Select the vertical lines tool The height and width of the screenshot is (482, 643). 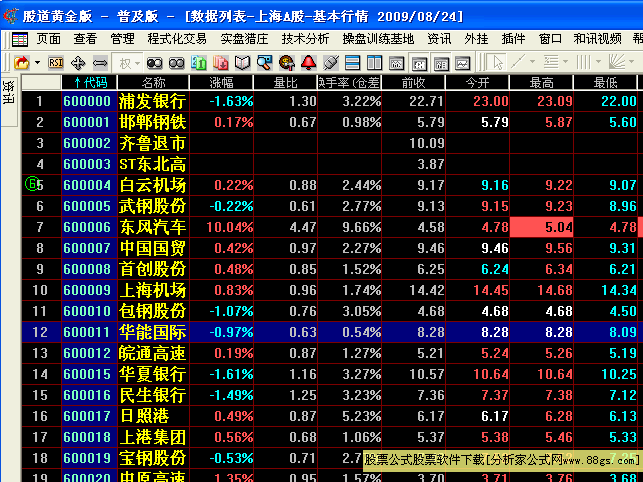click(583, 62)
